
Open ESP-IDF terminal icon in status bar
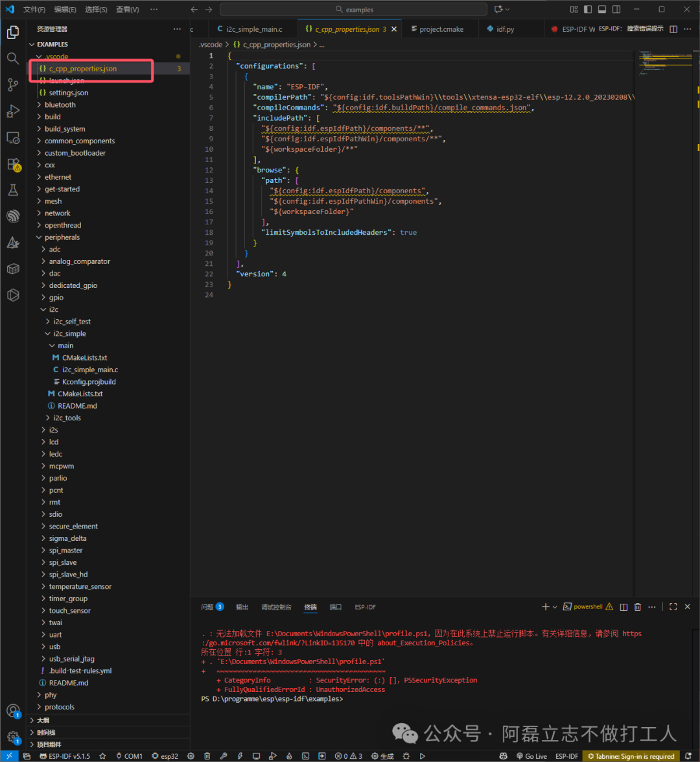305,756
